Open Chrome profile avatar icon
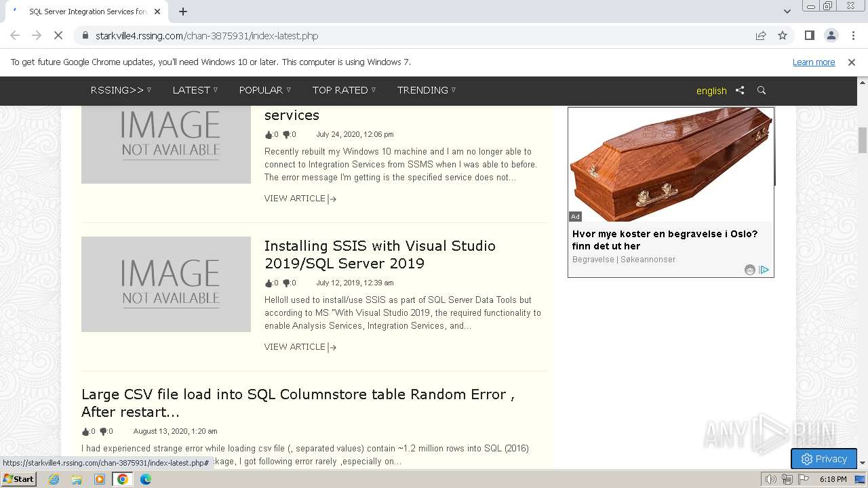 click(x=831, y=36)
